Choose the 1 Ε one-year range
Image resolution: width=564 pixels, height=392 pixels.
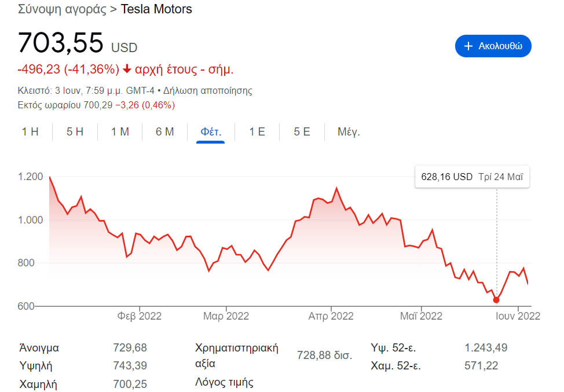click(x=257, y=131)
